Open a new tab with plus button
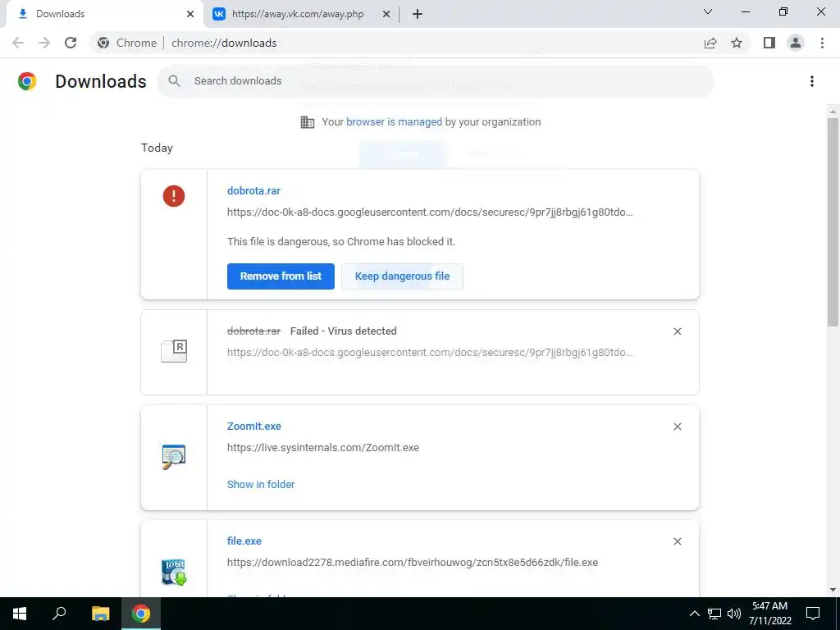The width and height of the screenshot is (840, 630). 418,14
